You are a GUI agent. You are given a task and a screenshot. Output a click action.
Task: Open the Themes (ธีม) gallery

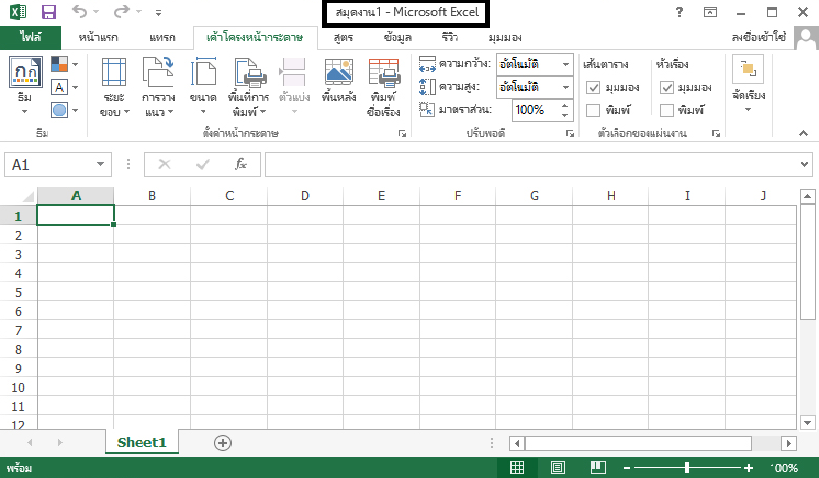click(x=24, y=83)
